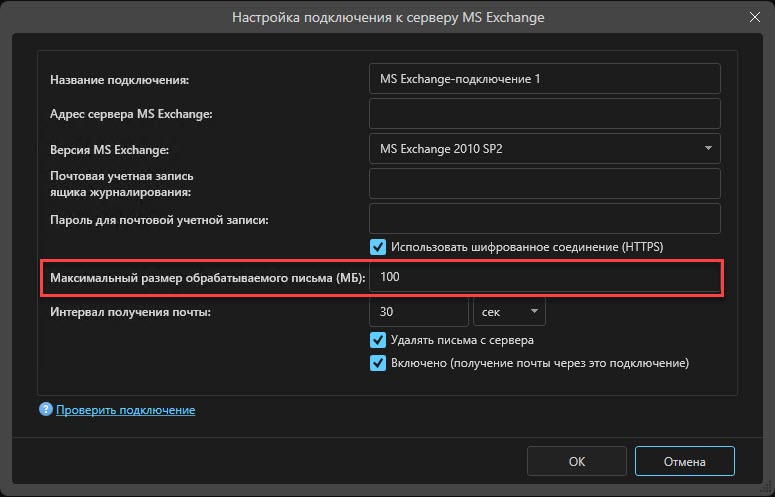Click the maximum message size field
This screenshot has width=775, height=497.
coord(545,277)
